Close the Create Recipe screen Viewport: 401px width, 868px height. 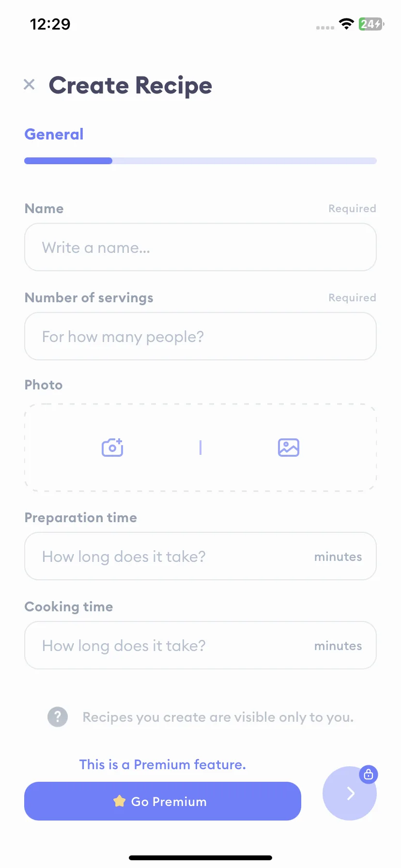coord(29,84)
